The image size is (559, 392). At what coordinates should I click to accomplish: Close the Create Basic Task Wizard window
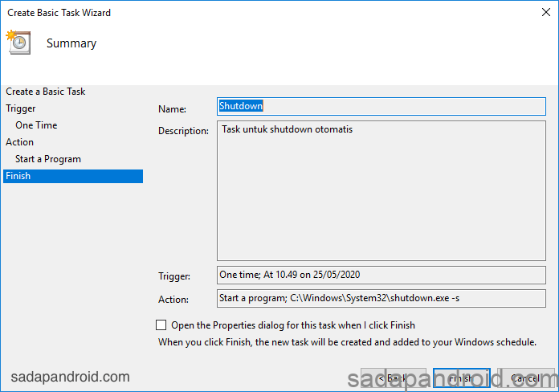pos(546,13)
